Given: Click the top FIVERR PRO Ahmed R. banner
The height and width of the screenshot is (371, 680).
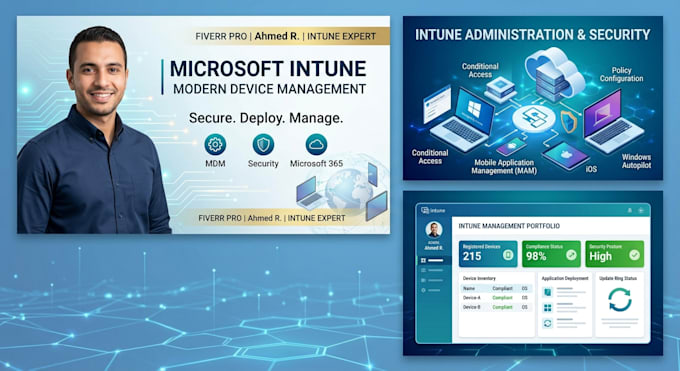Looking at the screenshot, I should (286, 36).
